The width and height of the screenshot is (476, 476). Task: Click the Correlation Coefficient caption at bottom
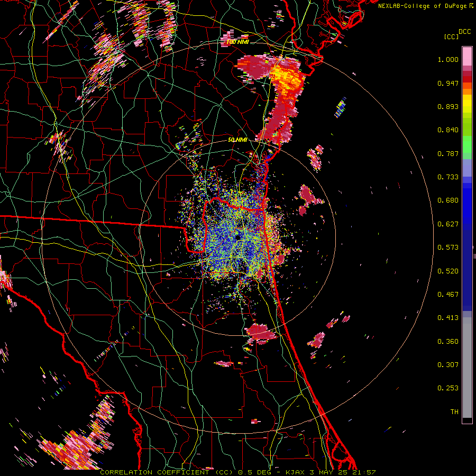pos(237,472)
